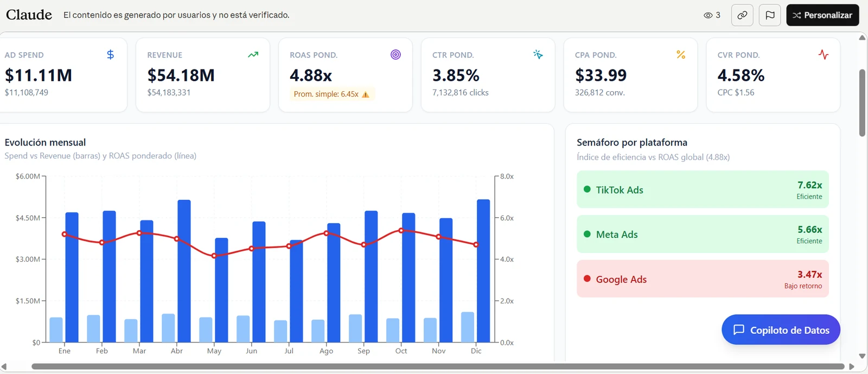The width and height of the screenshot is (868, 374).
Task: Click the chat bubble icon on Copiloto de Datos
Action: point(739,330)
